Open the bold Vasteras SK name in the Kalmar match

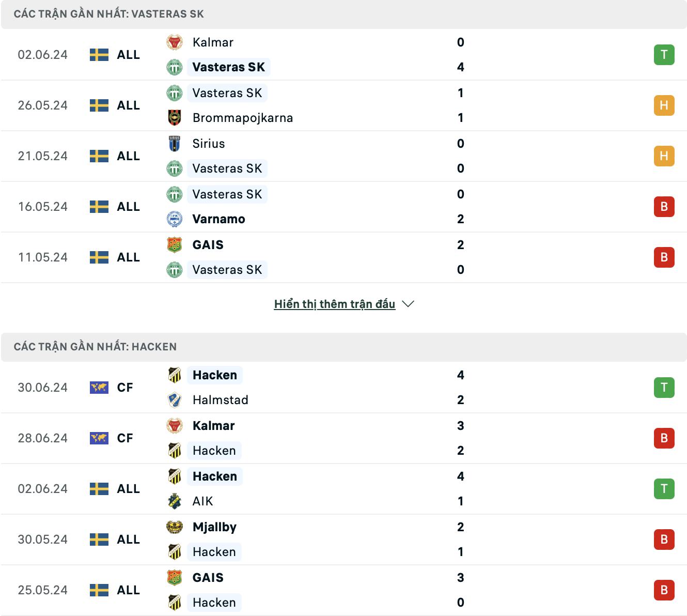(229, 67)
